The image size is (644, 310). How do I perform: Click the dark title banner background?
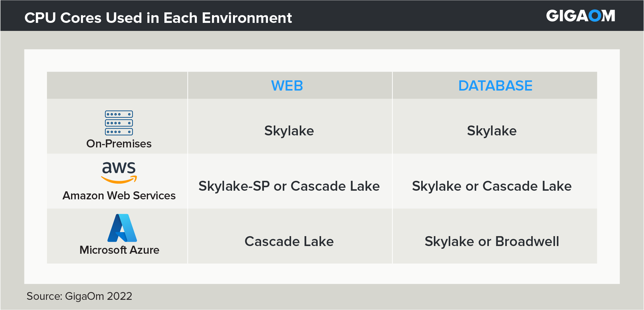(x=402, y=16)
